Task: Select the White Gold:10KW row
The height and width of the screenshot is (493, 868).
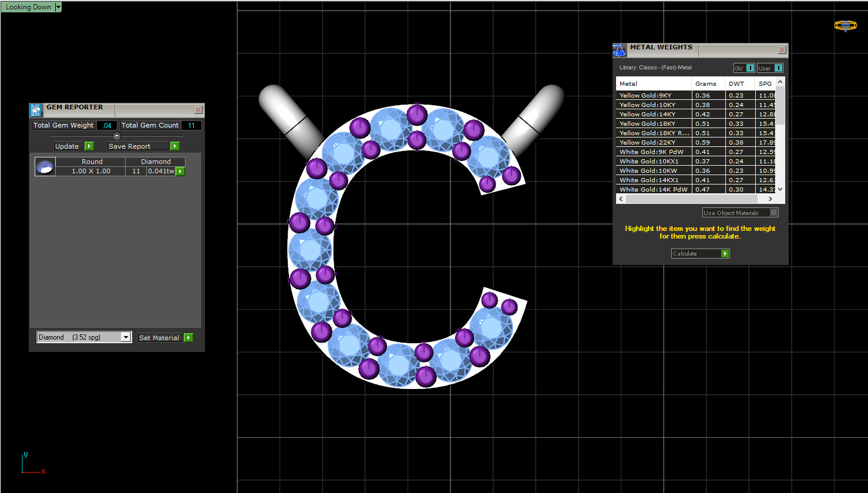Action: pyautogui.click(x=696, y=170)
